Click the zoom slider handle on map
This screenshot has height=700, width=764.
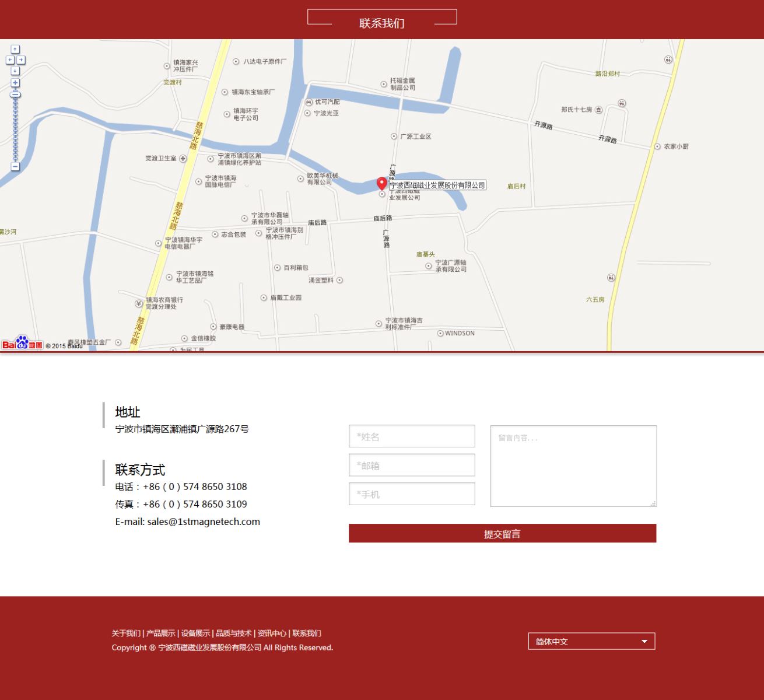(15, 94)
